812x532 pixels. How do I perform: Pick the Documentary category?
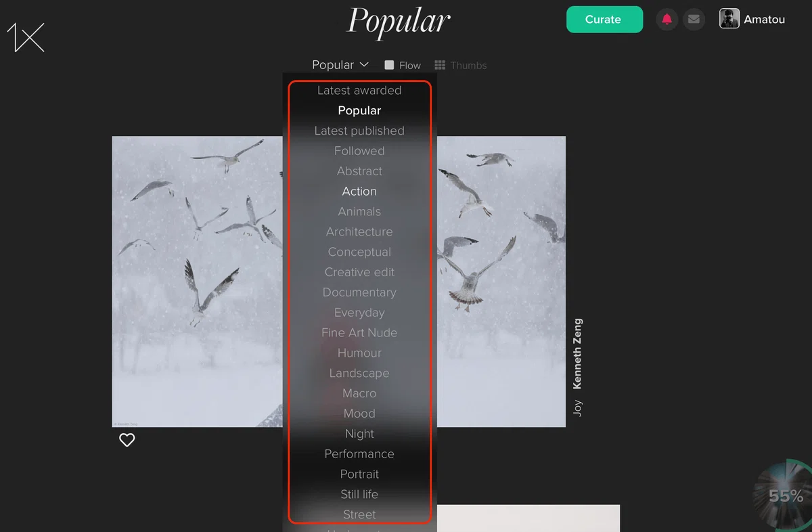point(359,292)
